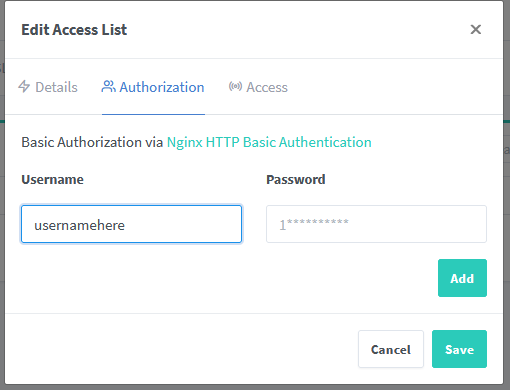
Task: Click the Username column label
Action: click(x=52, y=180)
